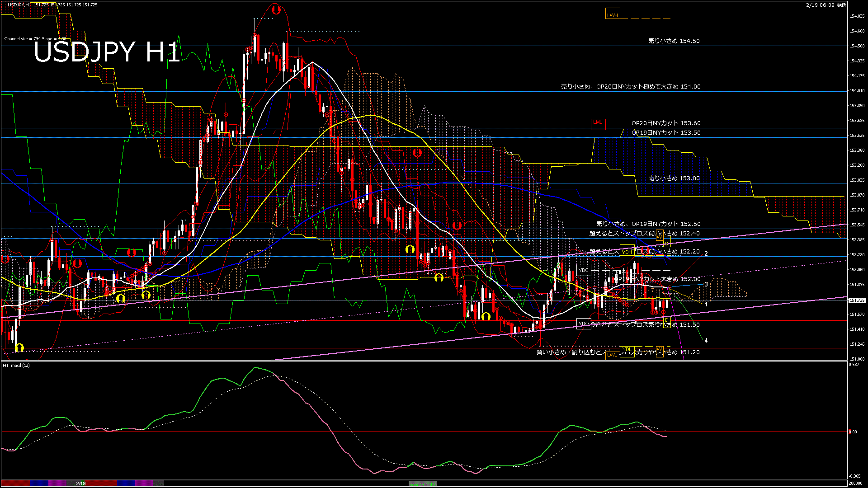Click projection line end number 2
Image resolution: width=868 pixels, height=488 pixels.
pos(706,253)
